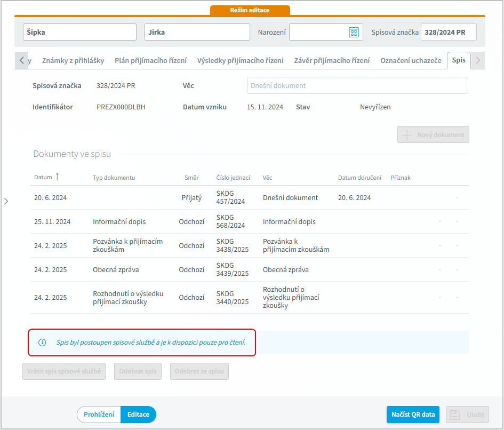
Task: Click Vrátit spis spisové službě button
Action: coord(64,371)
